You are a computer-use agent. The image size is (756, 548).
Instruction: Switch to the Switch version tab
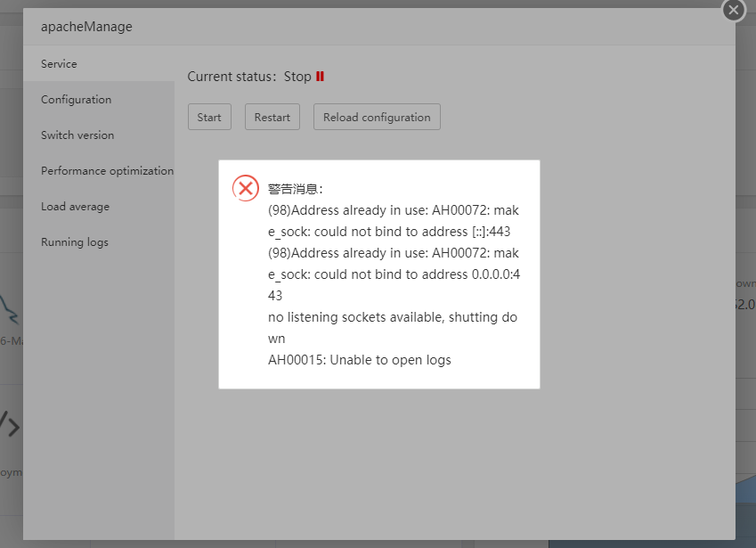point(99,135)
